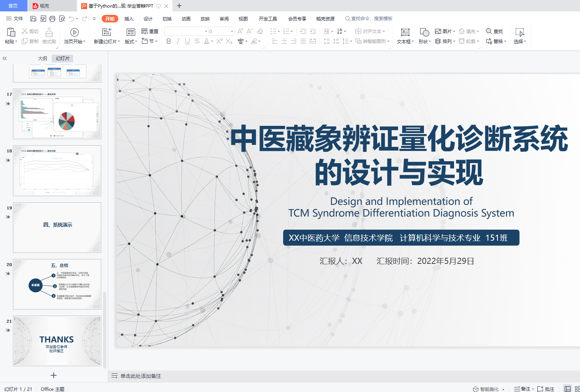The width and height of the screenshot is (580, 392).
Task: Click the new tab plus button
Action: click(179, 6)
